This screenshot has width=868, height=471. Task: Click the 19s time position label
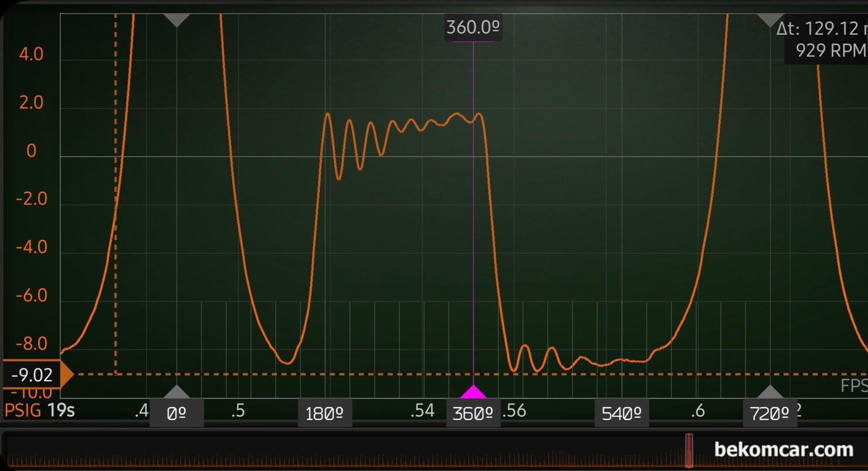pos(61,411)
